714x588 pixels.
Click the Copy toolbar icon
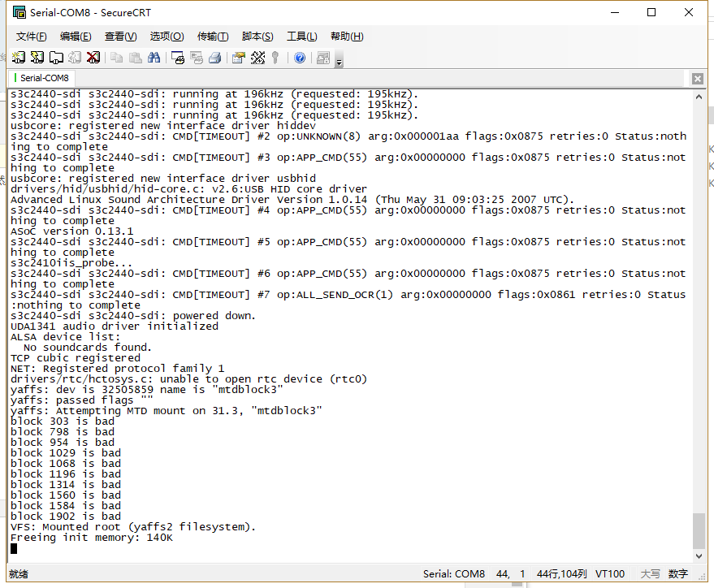pos(117,58)
